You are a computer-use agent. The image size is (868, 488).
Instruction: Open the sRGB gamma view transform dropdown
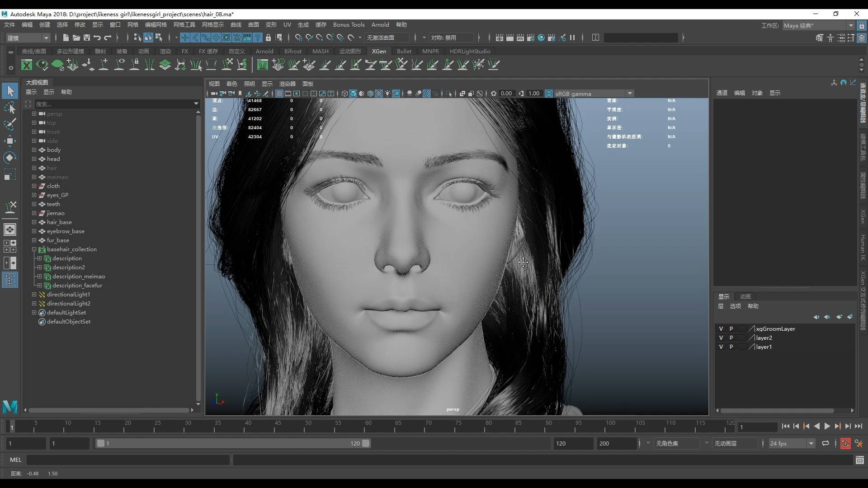pos(630,94)
